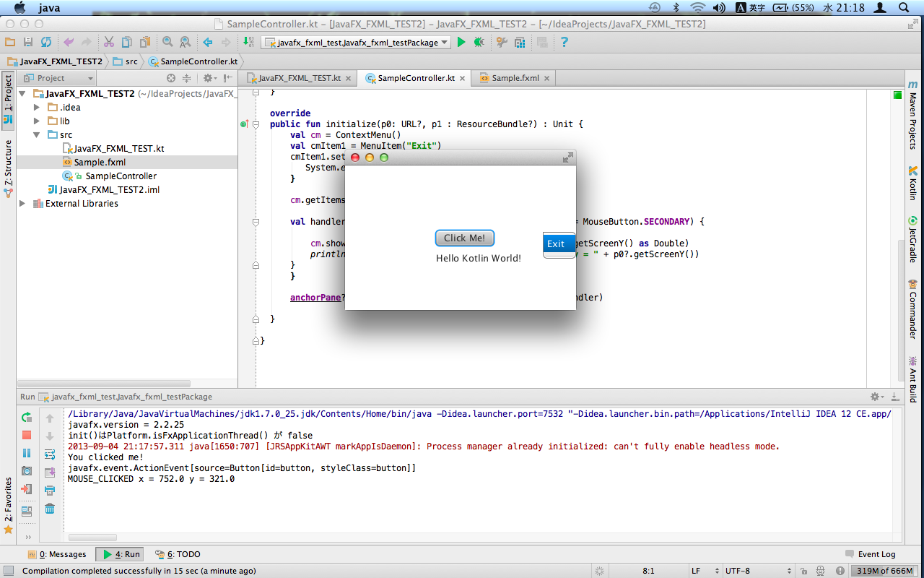
Task: Expand External Libraries node
Action: [x=22, y=204]
